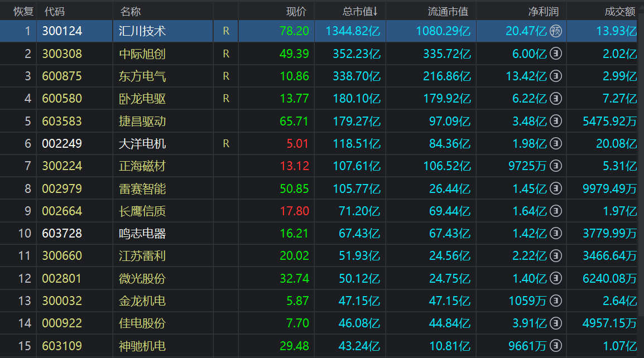Click the red price 13.12
Image resolution: width=644 pixels, height=358 pixels.
click(x=295, y=166)
